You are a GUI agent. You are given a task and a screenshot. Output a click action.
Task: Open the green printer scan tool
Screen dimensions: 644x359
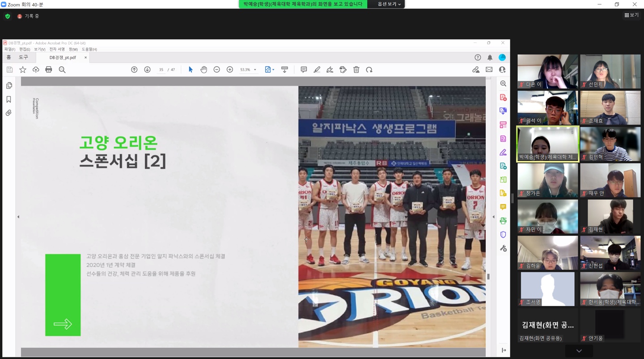click(503, 221)
